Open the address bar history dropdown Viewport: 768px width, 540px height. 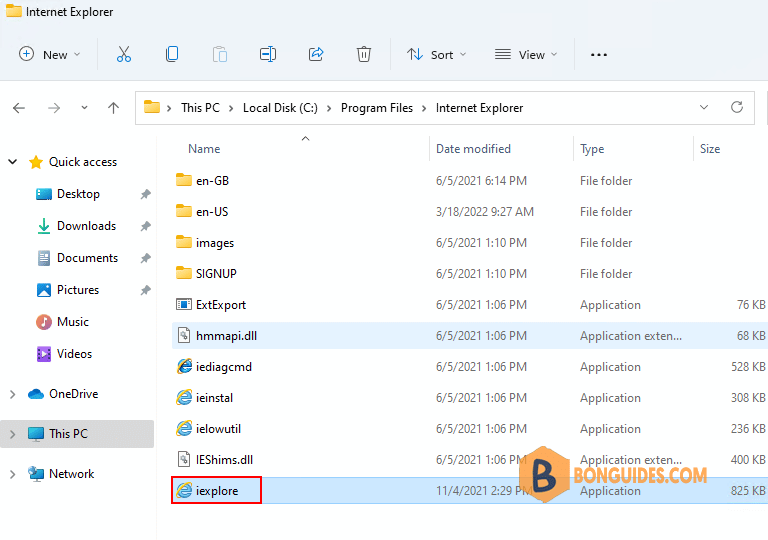(x=704, y=107)
